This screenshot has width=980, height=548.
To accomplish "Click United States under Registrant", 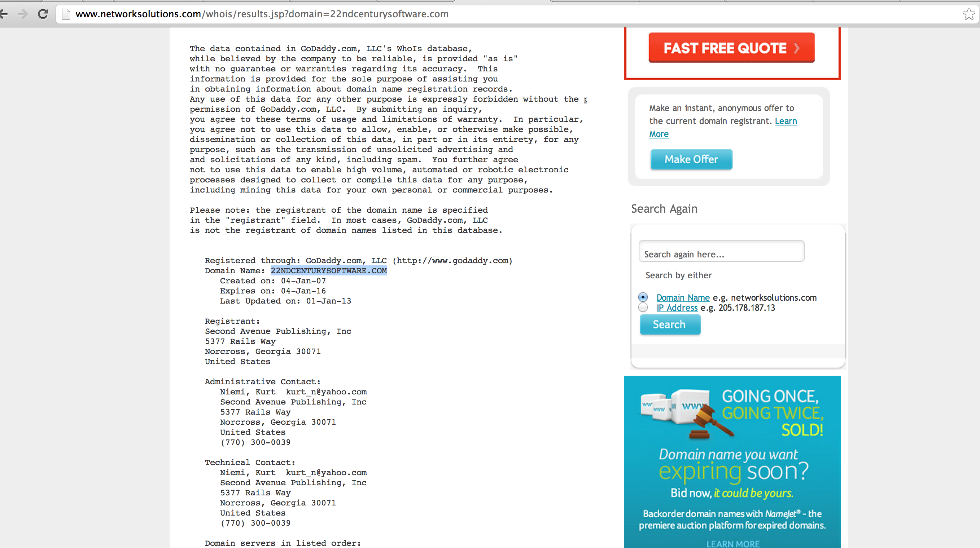I will click(x=237, y=361).
